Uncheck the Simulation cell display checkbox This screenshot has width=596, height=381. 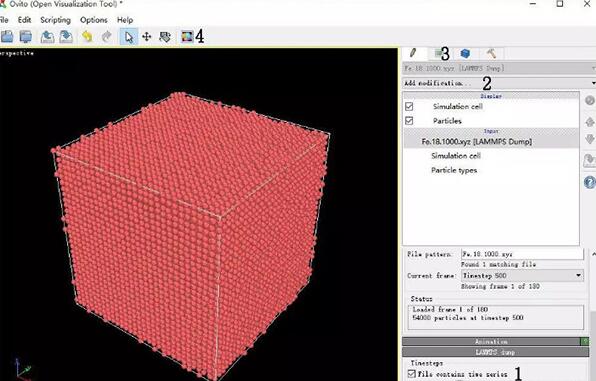[409, 106]
